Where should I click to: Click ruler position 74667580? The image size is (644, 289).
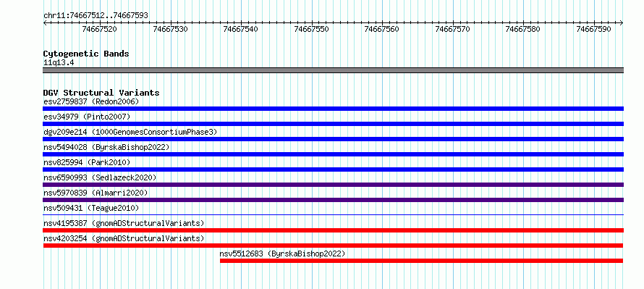(x=523, y=29)
